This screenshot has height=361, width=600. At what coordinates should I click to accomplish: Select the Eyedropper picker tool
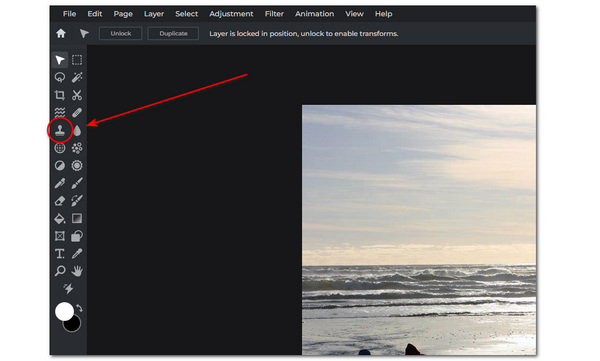pos(77,253)
